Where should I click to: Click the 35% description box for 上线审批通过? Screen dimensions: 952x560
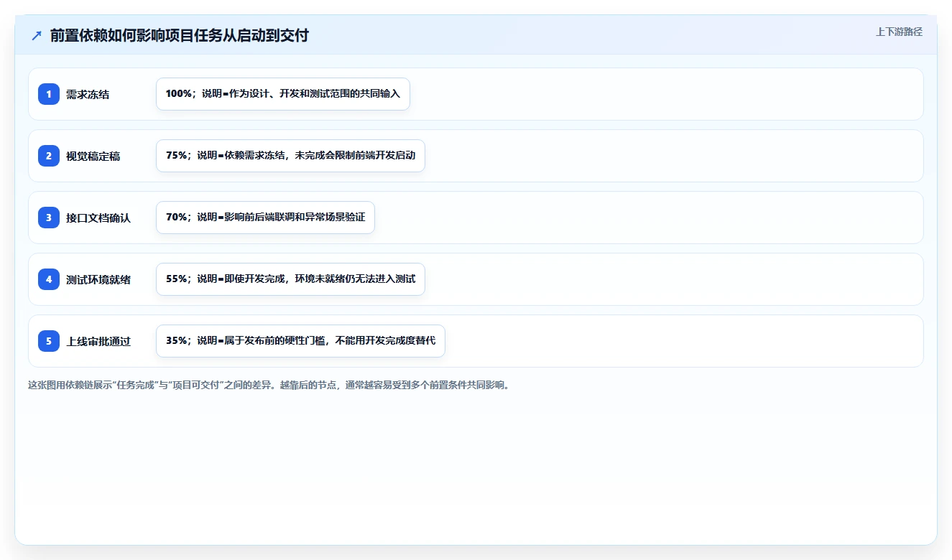pos(300,341)
